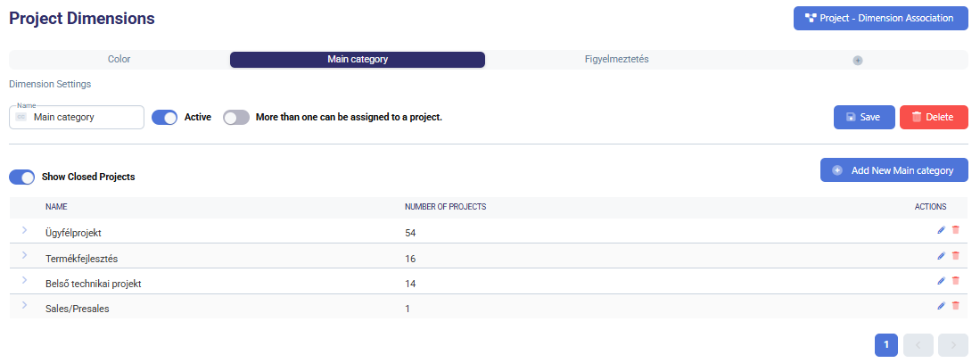Click trash icon for Termékfejlesztés row
The height and width of the screenshot is (363, 980).
[x=956, y=256]
